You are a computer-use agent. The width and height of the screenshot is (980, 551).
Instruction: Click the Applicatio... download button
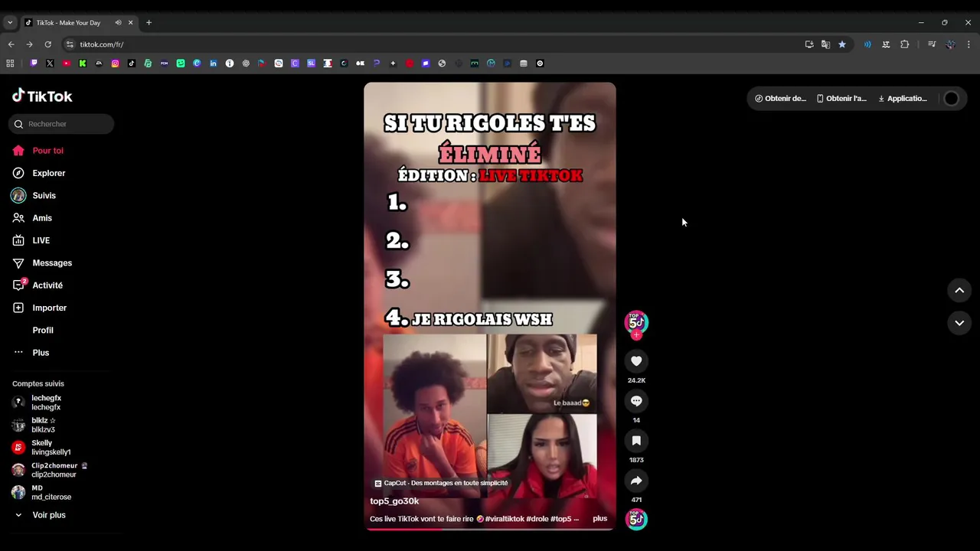pos(903,98)
